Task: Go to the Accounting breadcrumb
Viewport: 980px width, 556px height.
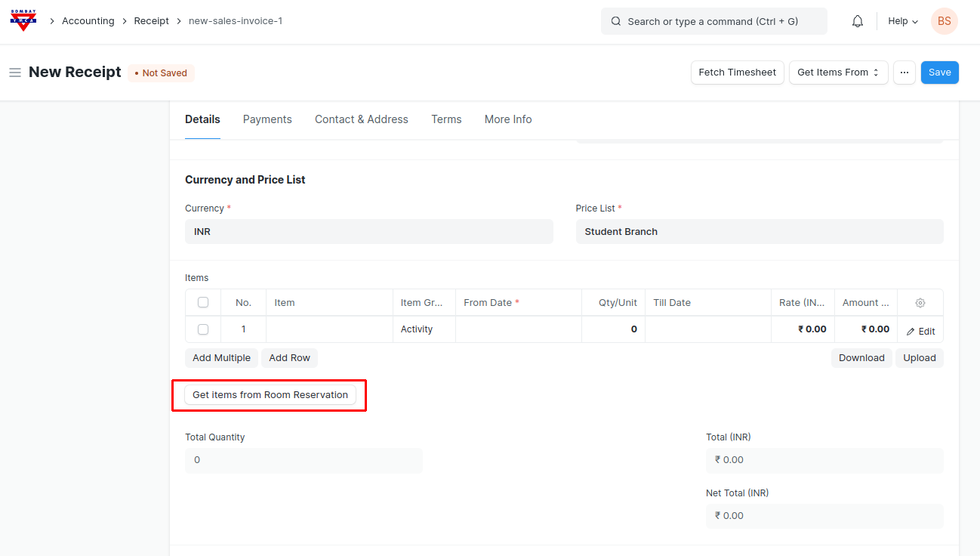Action: [88, 21]
